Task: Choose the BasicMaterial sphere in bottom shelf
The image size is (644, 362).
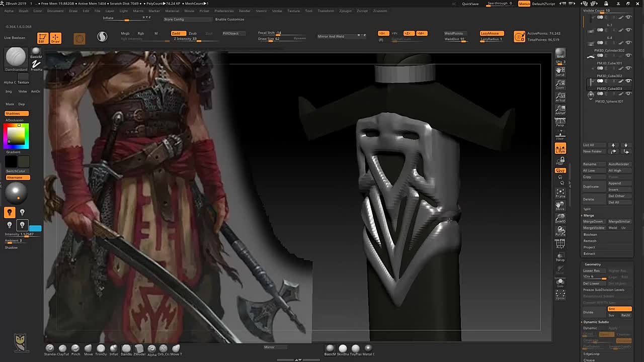Action: coord(330,350)
